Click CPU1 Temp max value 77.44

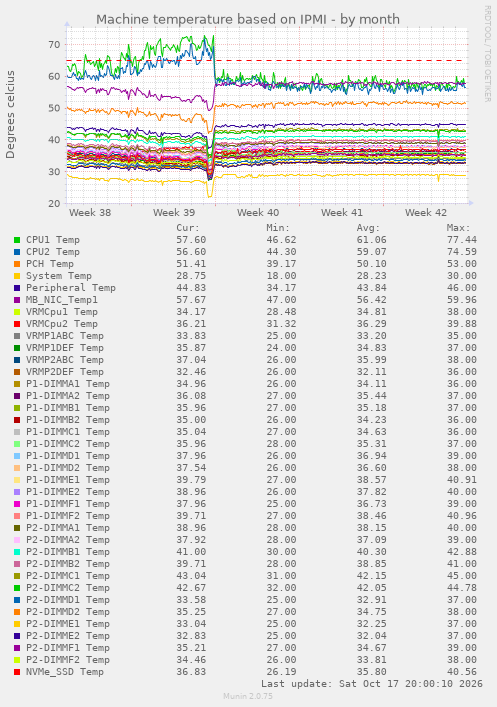click(x=461, y=240)
